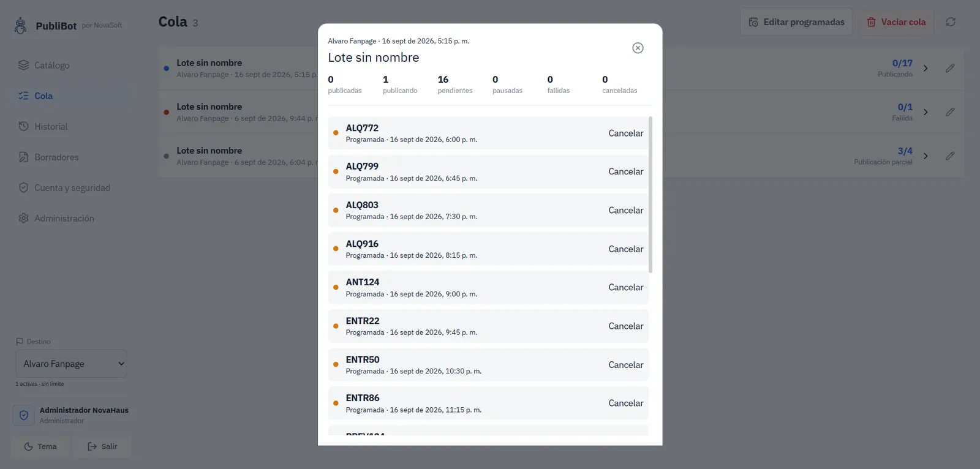Cancel the ENTR86 scheduled post
This screenshot has width=980, height=469.
tap(625, 403)
